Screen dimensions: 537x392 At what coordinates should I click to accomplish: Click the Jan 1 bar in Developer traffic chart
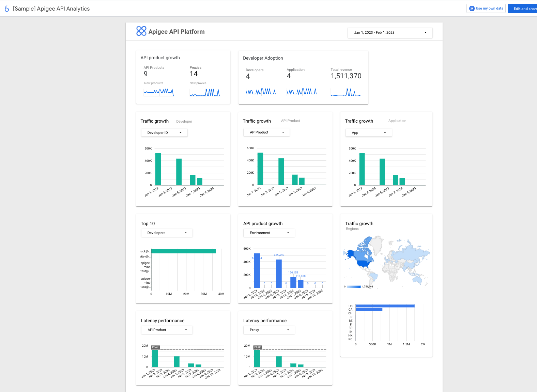[158, 169]
